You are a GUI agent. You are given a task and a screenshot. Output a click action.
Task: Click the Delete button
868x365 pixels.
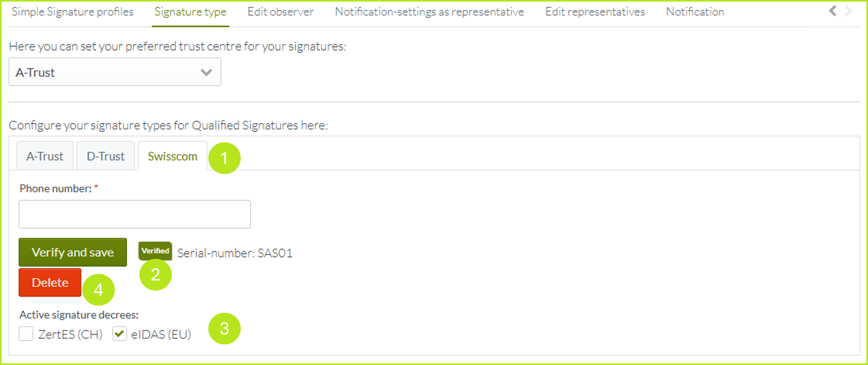tap(50, 282)
